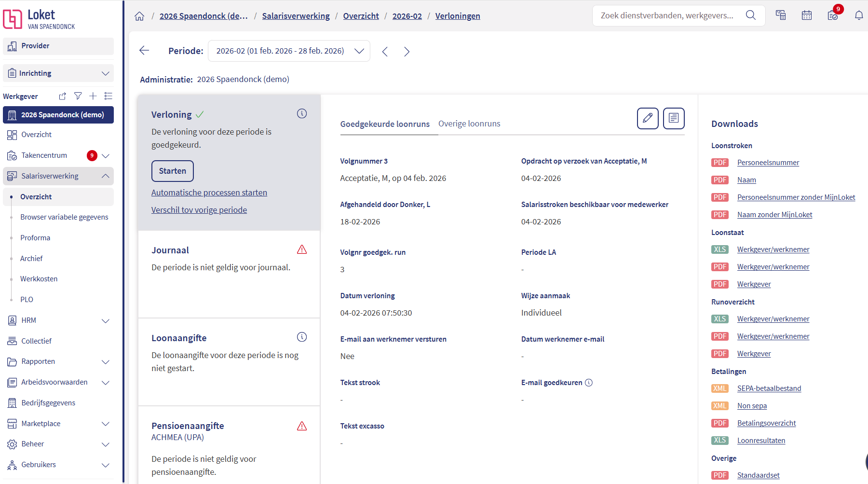
Task: Switch to the Overige loonruns tab
Action: click(x=469, y=124)
